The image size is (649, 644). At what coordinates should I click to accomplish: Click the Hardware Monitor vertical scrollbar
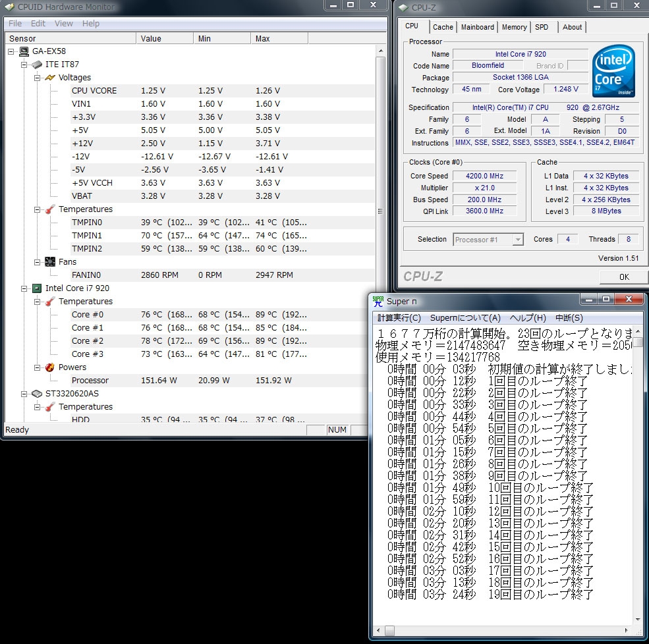coord(381,211)
